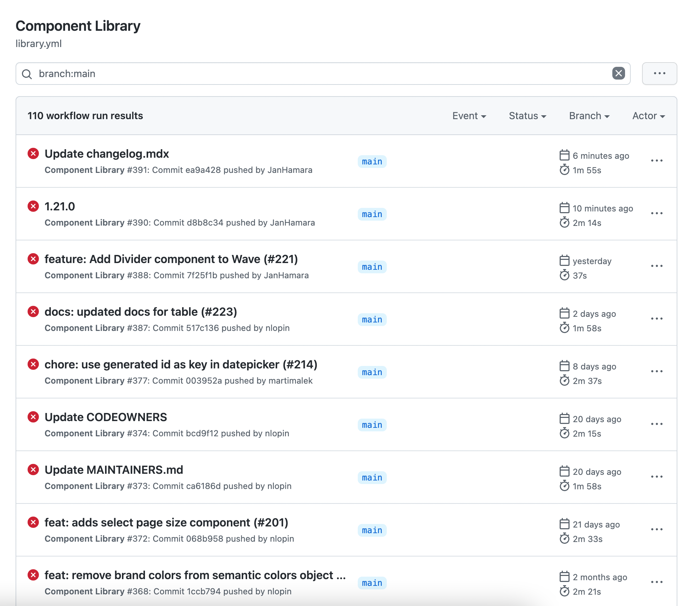Click failed status icon for 1.21.0 run

(x=33, y=206)
